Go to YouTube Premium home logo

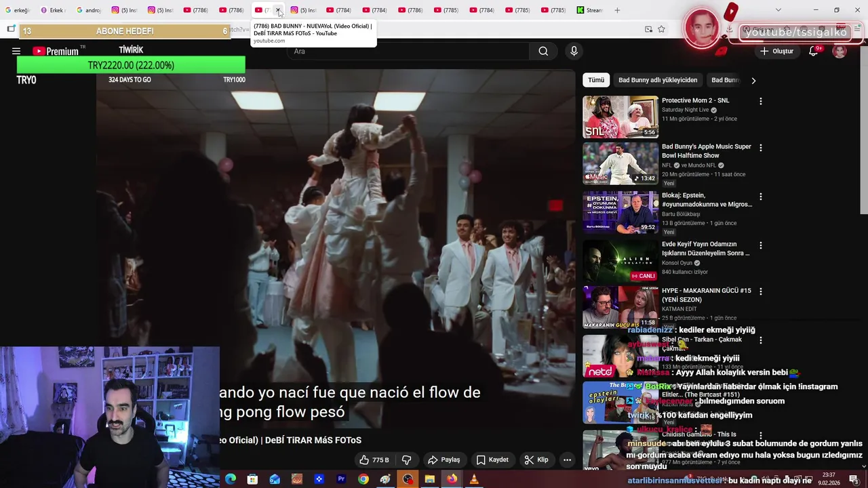pyautogui.click(x=56, y=51)
